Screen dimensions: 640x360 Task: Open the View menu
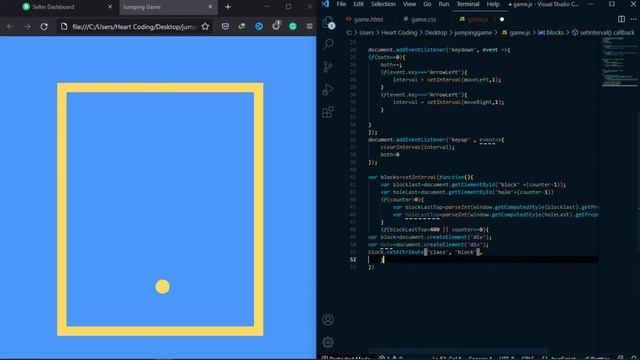coord(409,4)
